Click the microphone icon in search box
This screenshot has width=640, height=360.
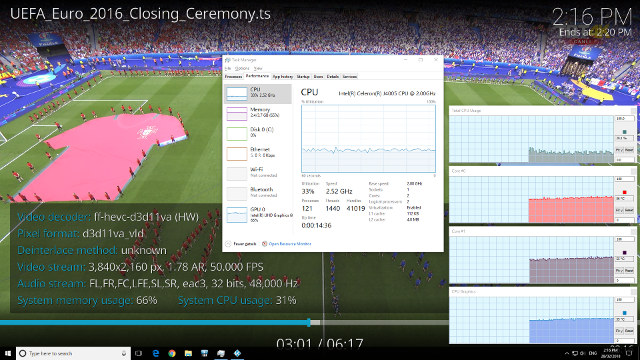coord(124,353)
